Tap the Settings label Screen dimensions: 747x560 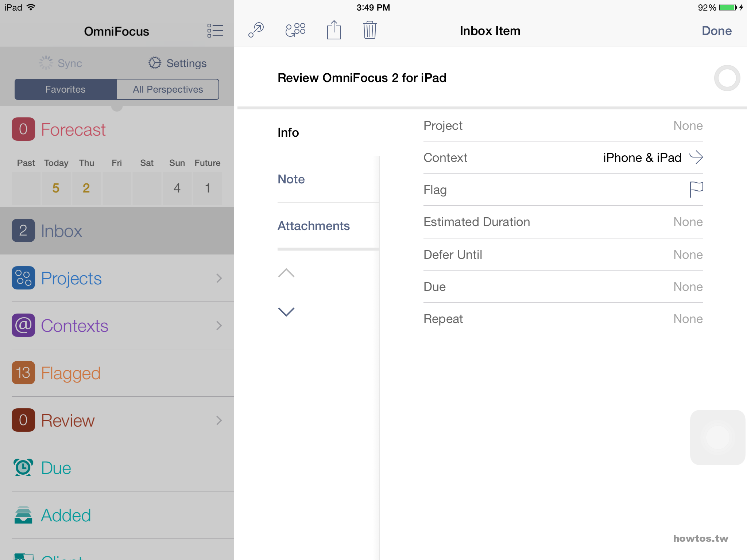(186, 63)
